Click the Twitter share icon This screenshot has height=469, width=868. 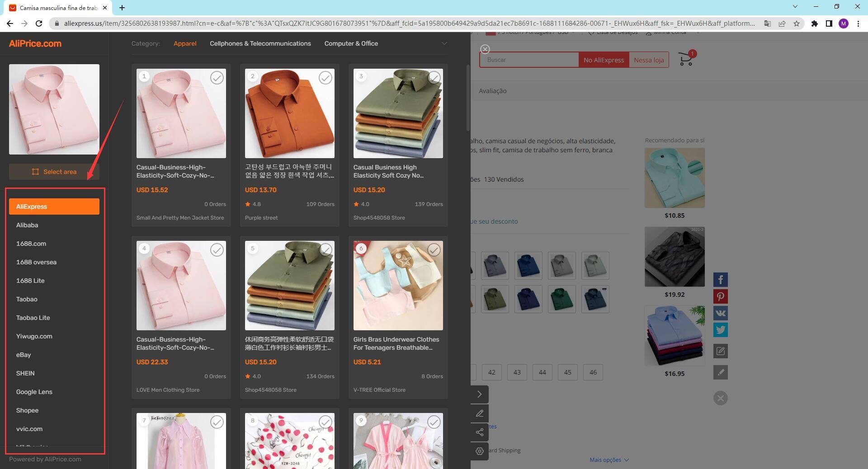(721, 330)
